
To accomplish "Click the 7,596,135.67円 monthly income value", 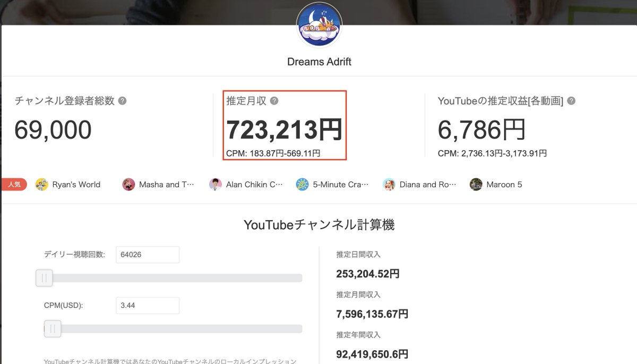I will pyautogui.click(x=372, y=314).
